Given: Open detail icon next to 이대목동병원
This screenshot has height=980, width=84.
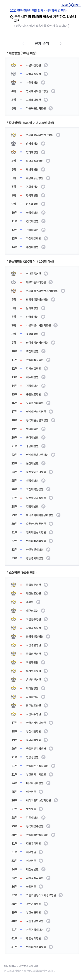Looking at the screenshot, I should (x=45, y=274).
